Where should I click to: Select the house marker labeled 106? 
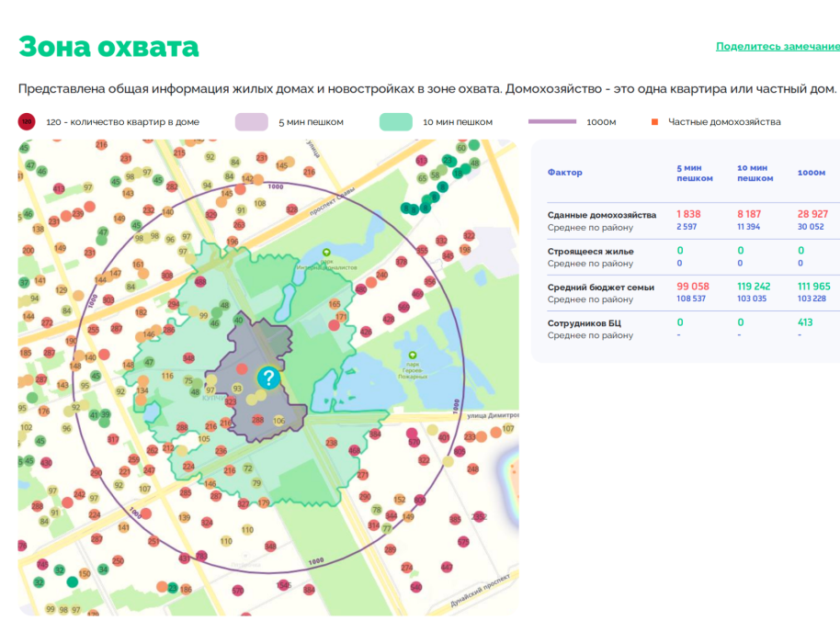click(279, 421)
